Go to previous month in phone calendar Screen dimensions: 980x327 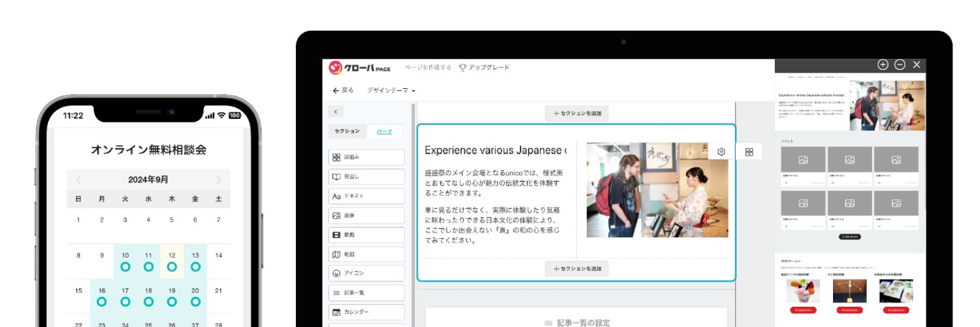coord(78,180)
